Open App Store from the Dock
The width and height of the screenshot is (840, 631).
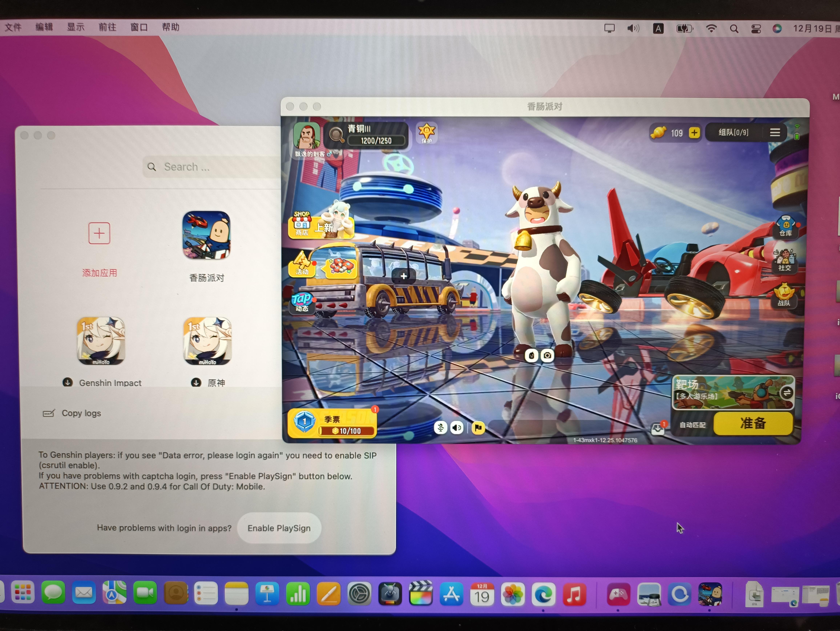[452, 593]
